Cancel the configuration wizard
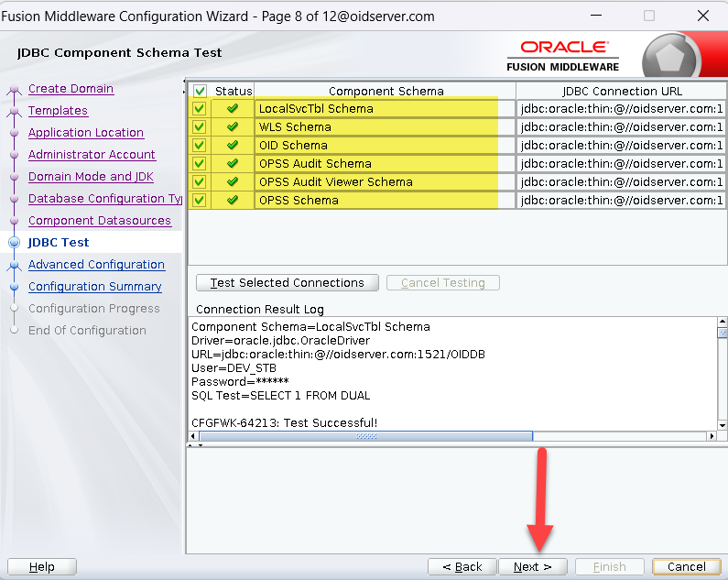The height and width of the screenshot is (580, 728). pos(686,567)
